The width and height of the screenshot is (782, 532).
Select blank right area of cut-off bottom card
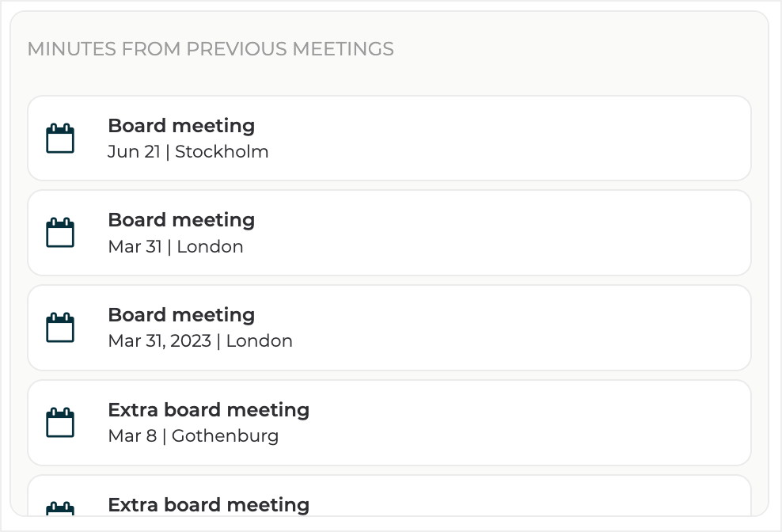(x=554, y=499)
